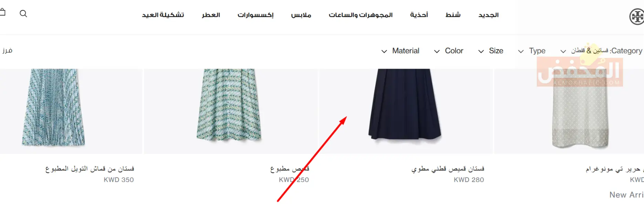Open the المجوهرات والساعات menu
This screenshot has width=644, height=209.
pos(360,15)
